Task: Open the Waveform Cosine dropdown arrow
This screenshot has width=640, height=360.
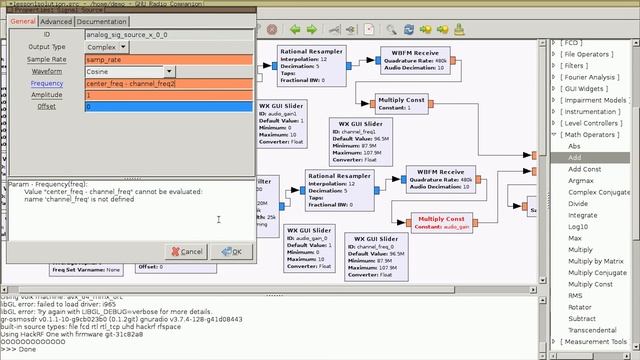Action: click(169, 71)
